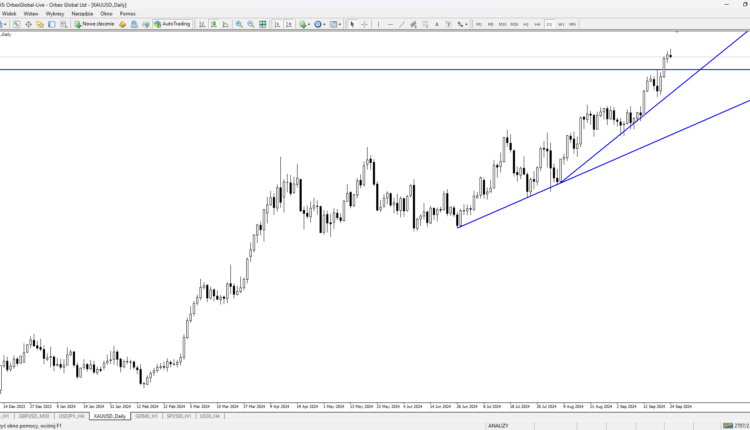The image size is (750, 430).
Task: Switch chart to bar chart mode
Action: pyautogui.click(x=202, y=24)
